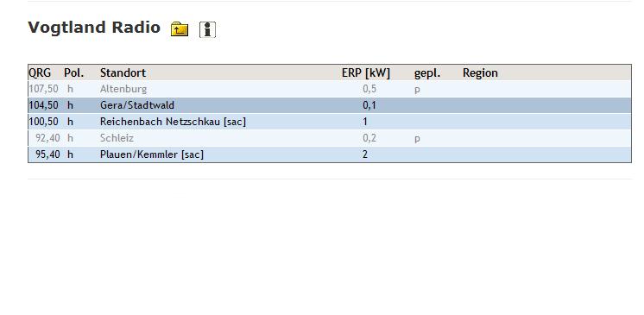Click the Pol. column header
This screenshot has width=644, height=315.
click(74, 72)
